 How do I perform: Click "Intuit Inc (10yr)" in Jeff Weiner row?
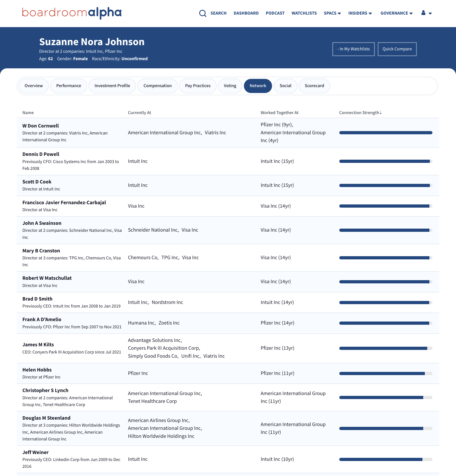(277, 459)
